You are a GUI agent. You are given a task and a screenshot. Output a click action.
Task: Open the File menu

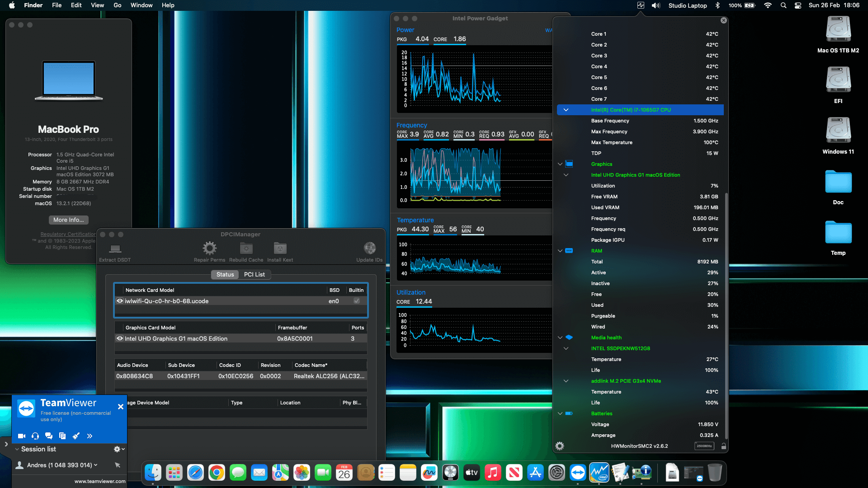[57, 5]
